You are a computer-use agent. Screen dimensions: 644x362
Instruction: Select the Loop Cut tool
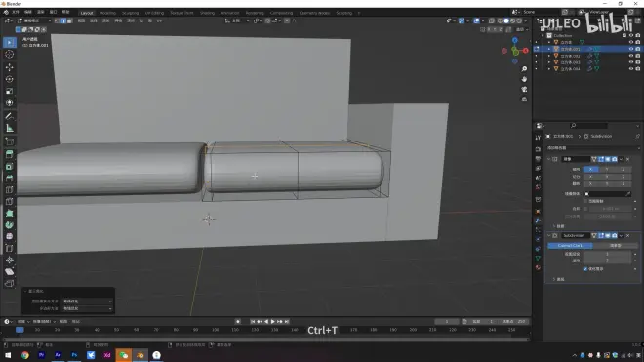tap(10, 190)
